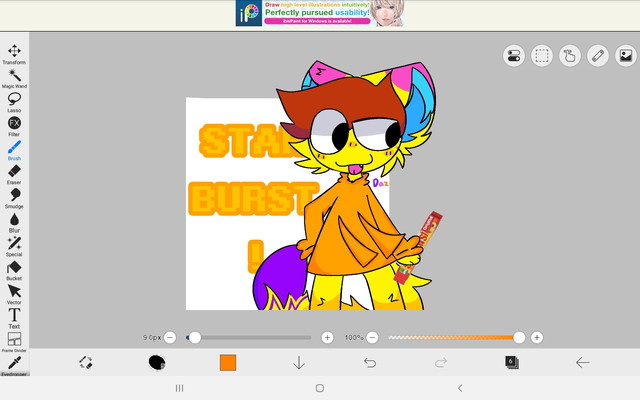Adjust the brush opacity slider
The height and width of the screenshot is (400, 640).
click(x=456, y=338)
